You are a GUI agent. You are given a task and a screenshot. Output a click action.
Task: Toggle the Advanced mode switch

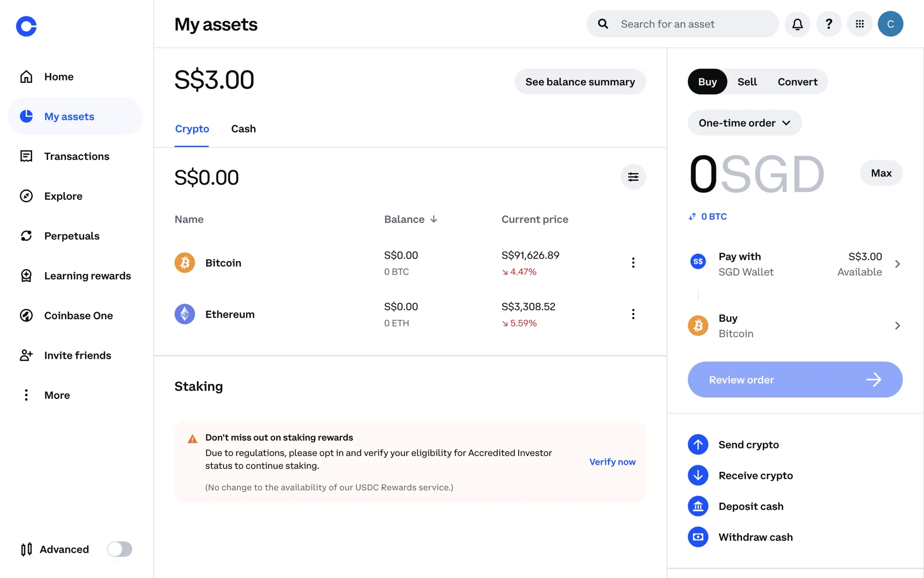[119, 549]
